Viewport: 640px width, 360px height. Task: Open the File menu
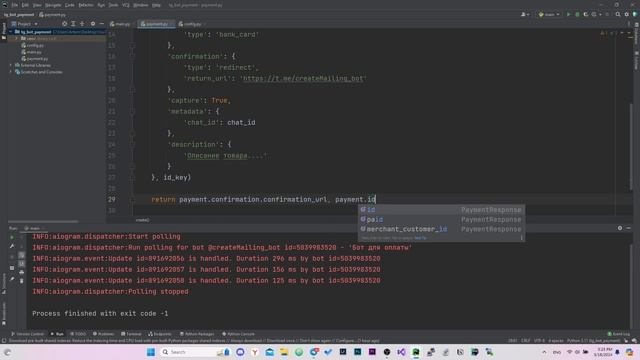pos(15,5)
